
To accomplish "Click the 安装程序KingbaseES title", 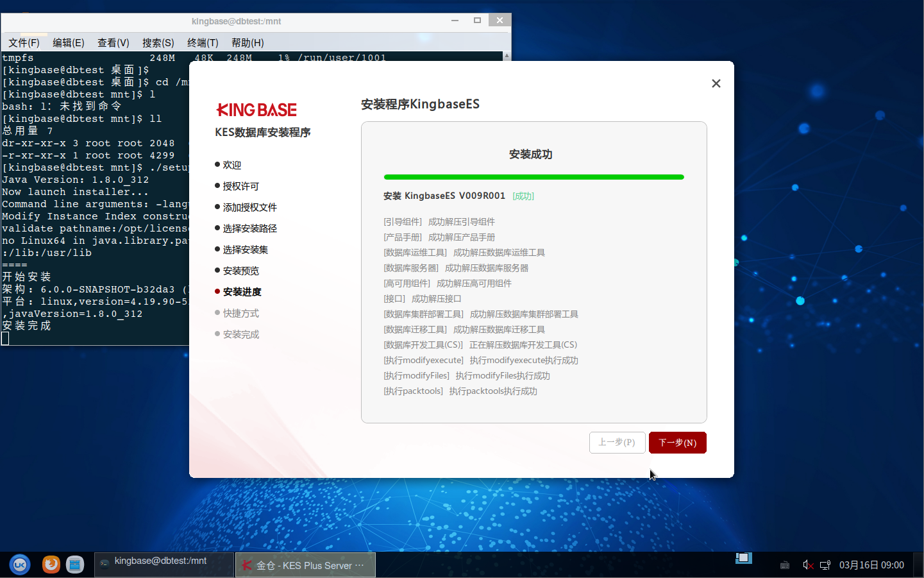I will coord(420,104).
